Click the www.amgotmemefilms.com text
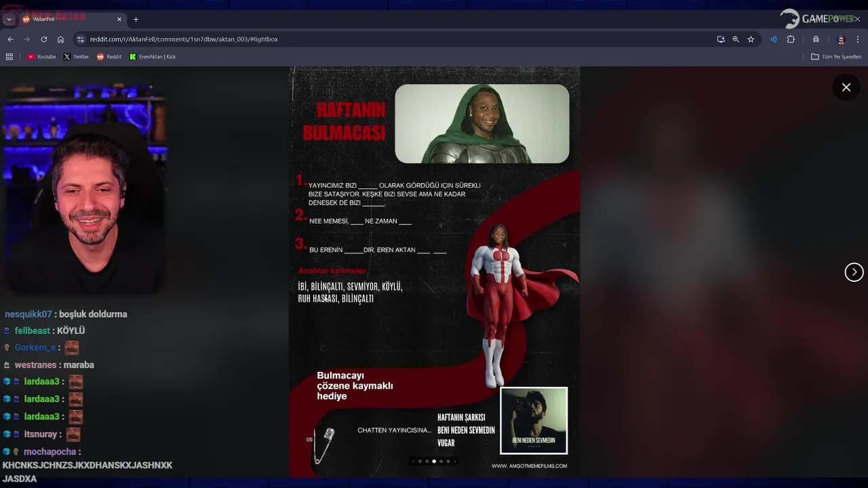The width and height of the screenshot is (868, 488). [x=530, y=466]
